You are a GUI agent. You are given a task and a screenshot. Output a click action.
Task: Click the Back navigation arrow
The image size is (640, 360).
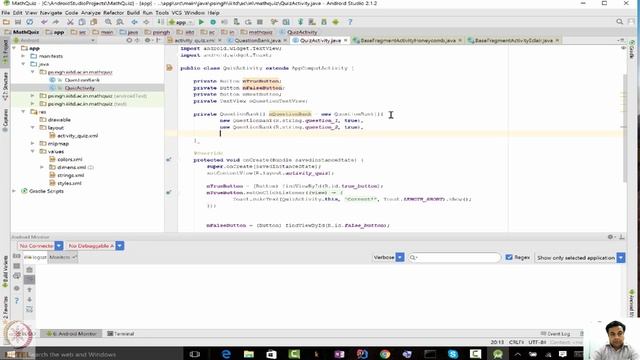click(134, 22)
